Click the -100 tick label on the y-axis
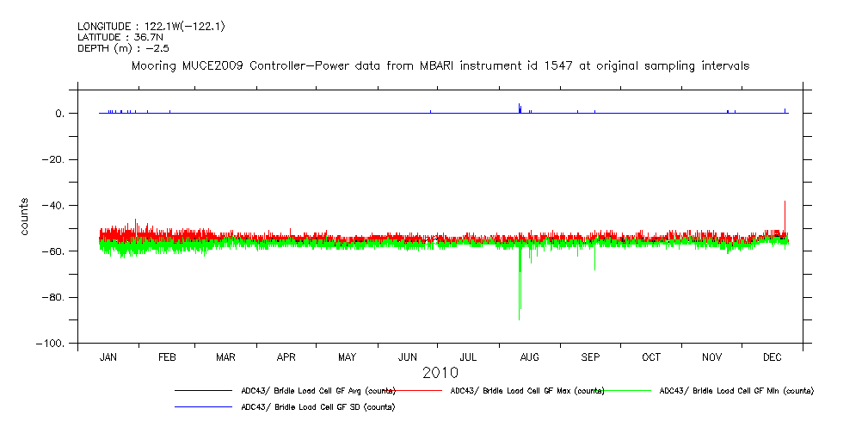868x434 pixels. pos(51,344)
